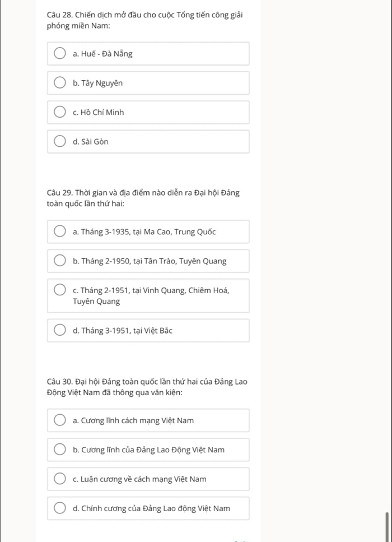Pick answer c. Hồ Chí Minh

click(59, 113)
